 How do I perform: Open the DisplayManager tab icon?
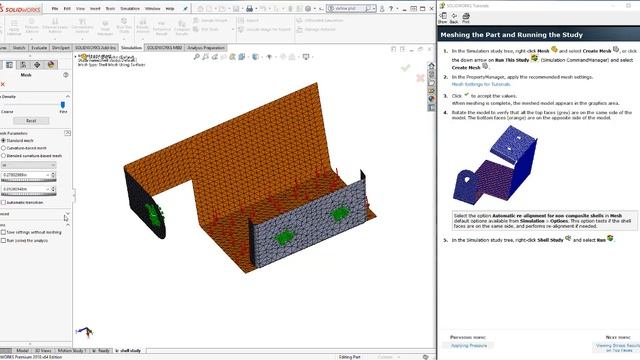coord(51,65)
